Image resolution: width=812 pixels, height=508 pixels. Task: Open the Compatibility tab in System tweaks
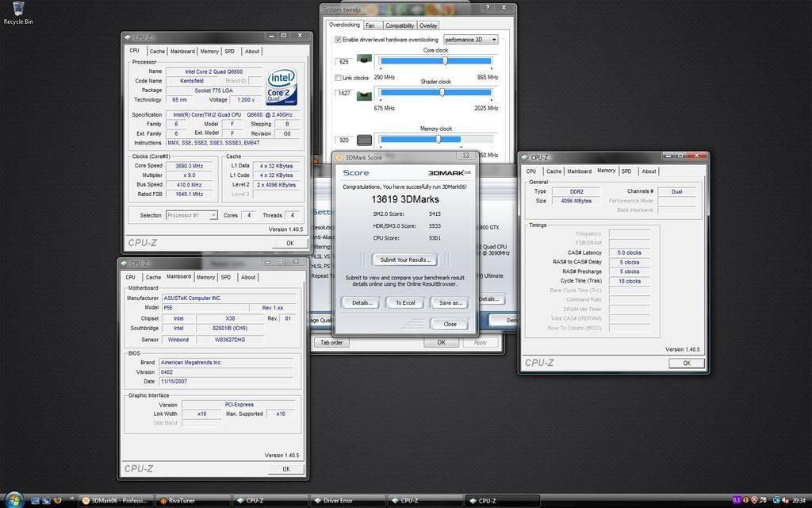click(400, 25)
